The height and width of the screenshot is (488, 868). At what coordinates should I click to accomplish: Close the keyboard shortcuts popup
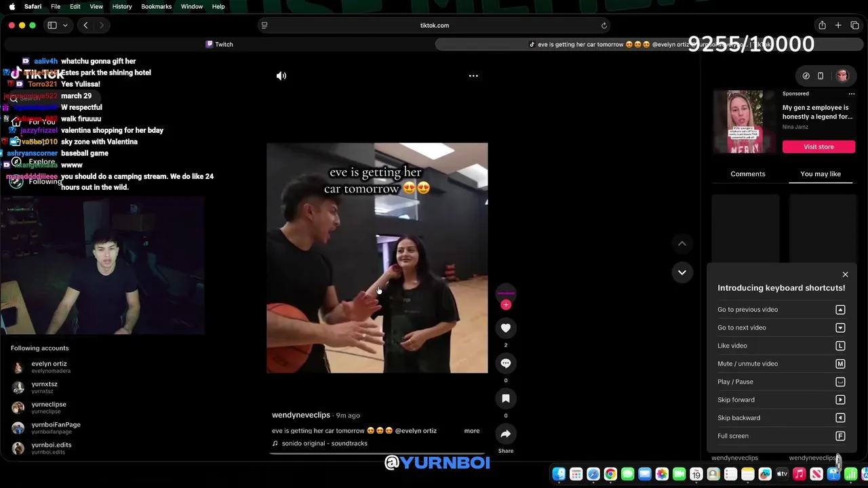click(x=845, y=274)
